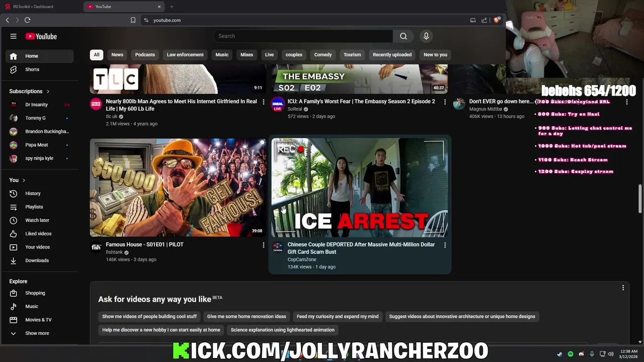Open options for Chinese Couple DEPORTED video
The image size is (644, 362).
(x=445, y=245)
